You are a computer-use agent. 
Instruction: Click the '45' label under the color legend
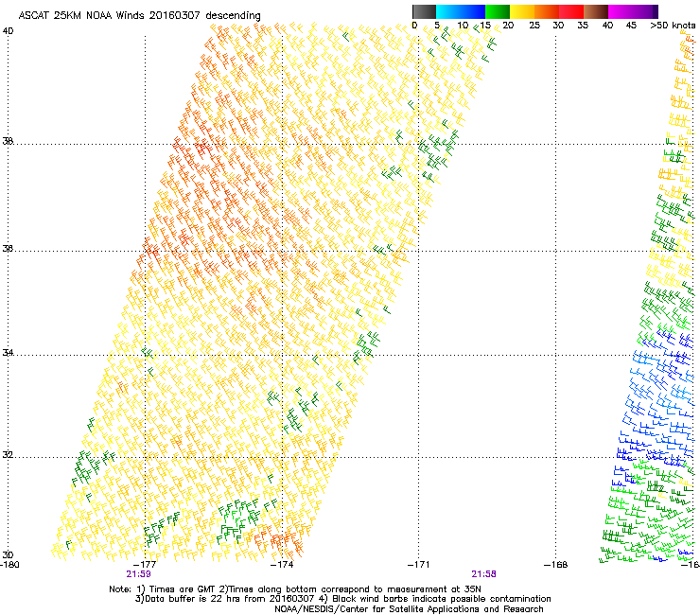coord(631,25)
